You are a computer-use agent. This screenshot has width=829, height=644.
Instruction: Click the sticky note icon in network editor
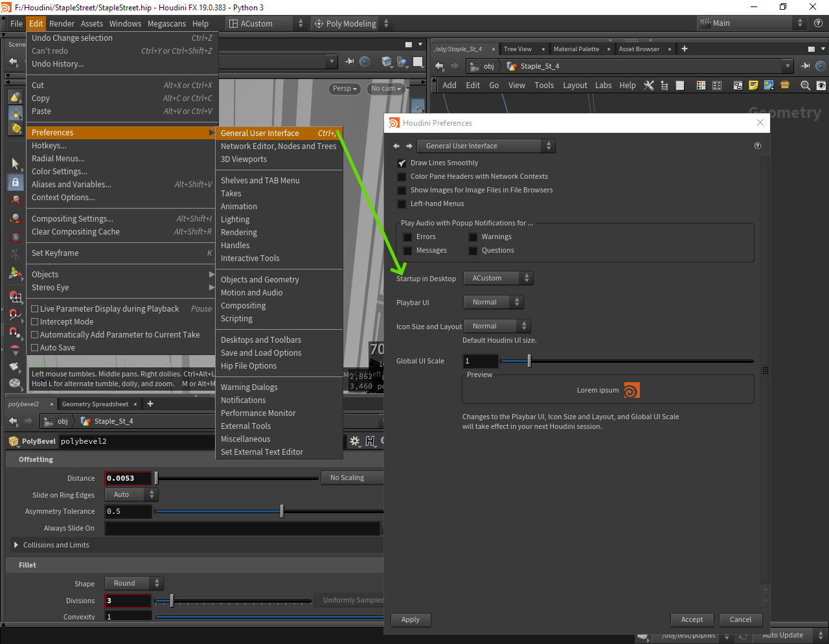click(x=753, y=86)
